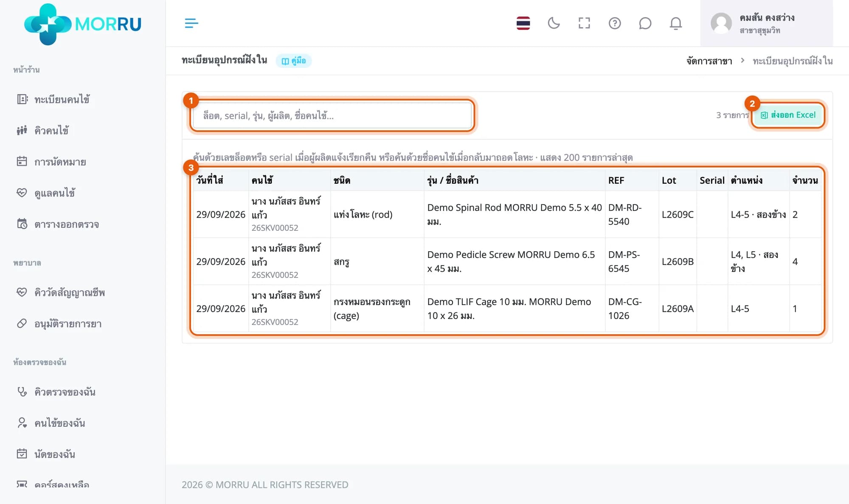Viewport: 849px width, 504px height.
Task: Switch to dark mode with the moon icon
Action: [554, 23]
